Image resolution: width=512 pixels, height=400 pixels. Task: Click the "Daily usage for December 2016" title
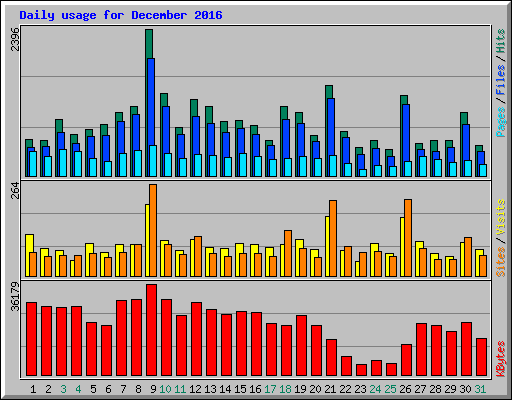[121, 15]
